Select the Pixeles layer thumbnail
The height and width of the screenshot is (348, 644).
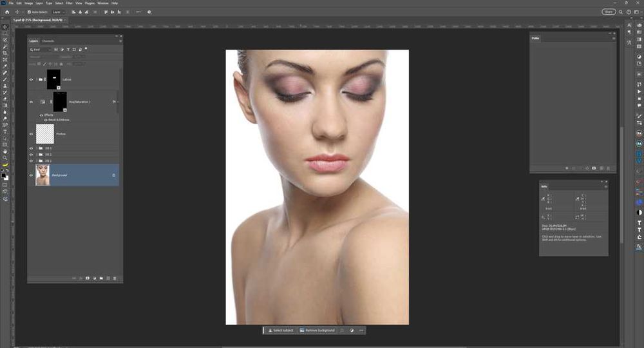click(45, 134)
